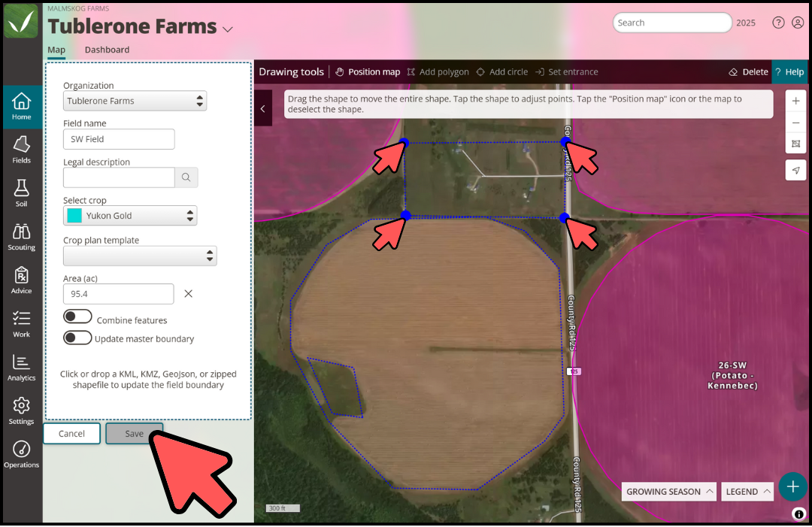Open Fields in the sidebar
812x527 pixels.
pyautogui.click(x=21, y=150)
